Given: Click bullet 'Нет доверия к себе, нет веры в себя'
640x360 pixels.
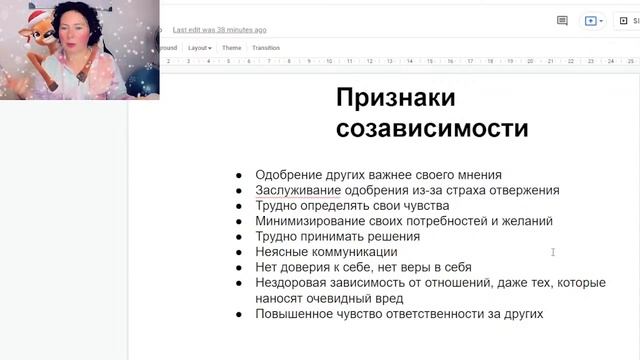Looking at the screenshot, I should point(363,267).
